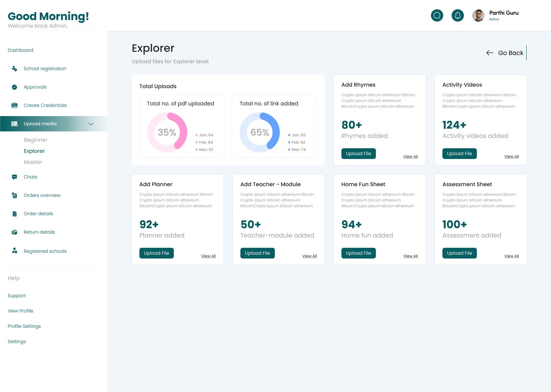Viewport: 551px width, 392px height.
Task: Select Master level under Upload media
Action: coord(33,162)
